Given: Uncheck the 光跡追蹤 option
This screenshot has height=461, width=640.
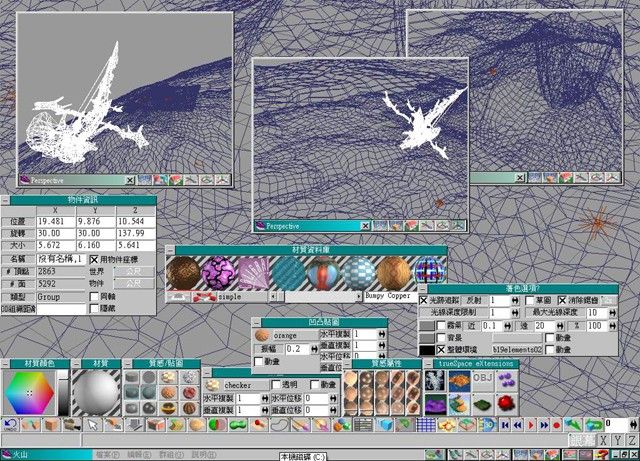Looking at the screenshot, I should point(424,300).
